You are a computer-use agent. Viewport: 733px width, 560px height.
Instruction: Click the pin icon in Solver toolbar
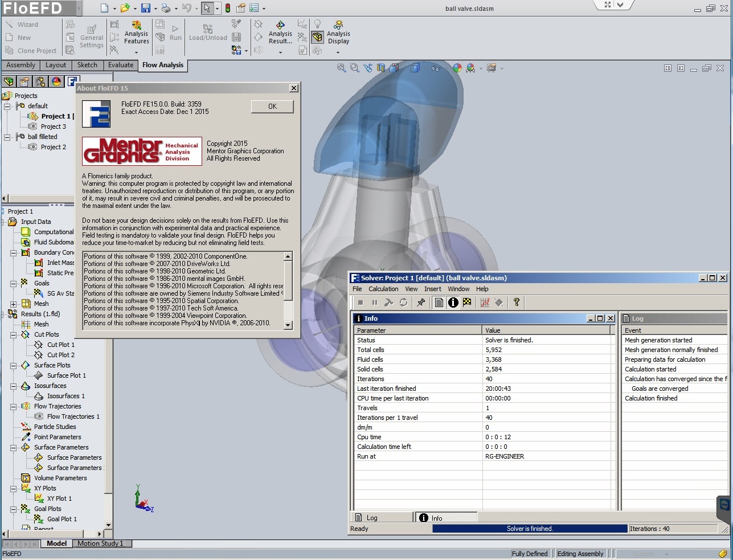pos(421,303)
